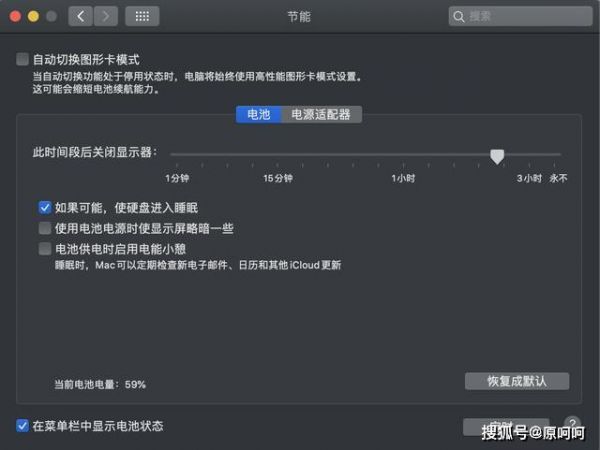Uncheck 如果可能，使硬盘进入睡眠

tap(45, 208)
